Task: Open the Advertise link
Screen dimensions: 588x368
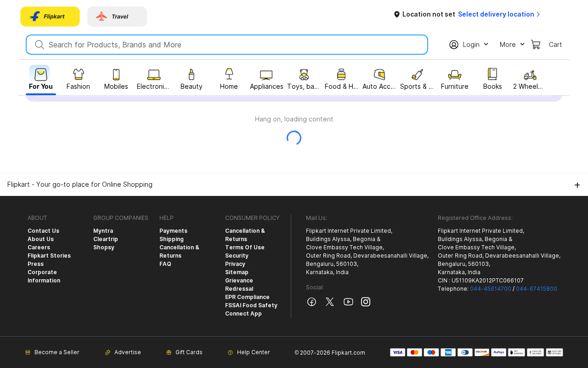Action: pyautogui.click(x=123, y=352)
